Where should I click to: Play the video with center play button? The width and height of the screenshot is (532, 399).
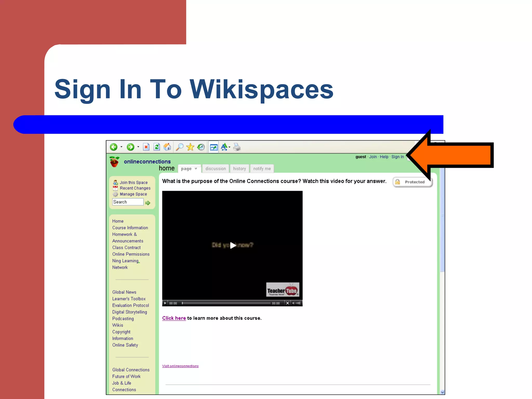(233, 245)
